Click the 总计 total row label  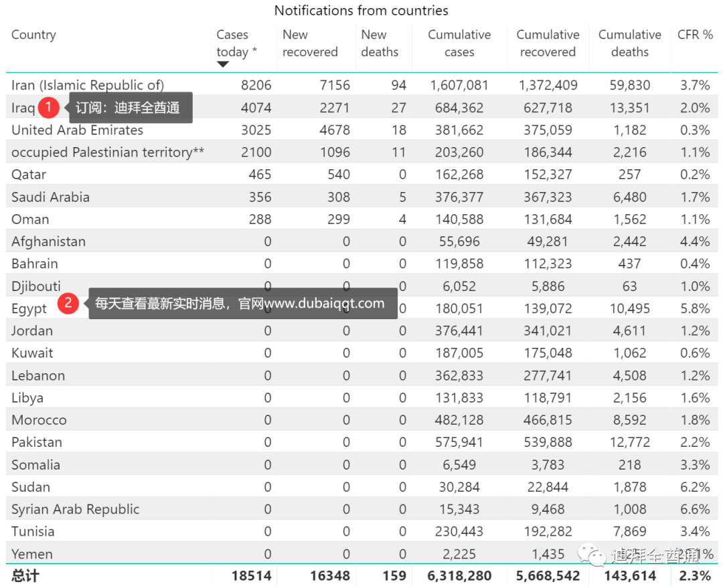point(25,575)
